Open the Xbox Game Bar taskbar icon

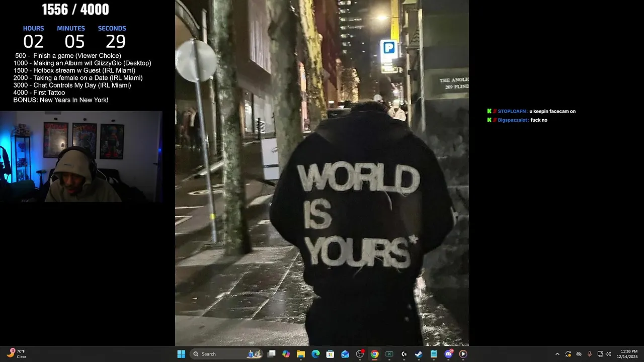click(x=389, y=354)
